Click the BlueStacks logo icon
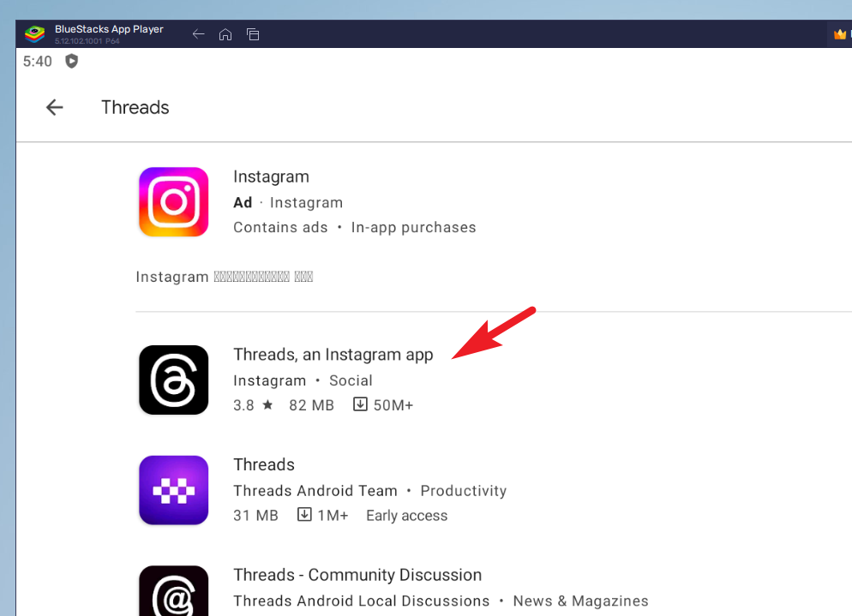852x616 pixels. pos(35,33)
